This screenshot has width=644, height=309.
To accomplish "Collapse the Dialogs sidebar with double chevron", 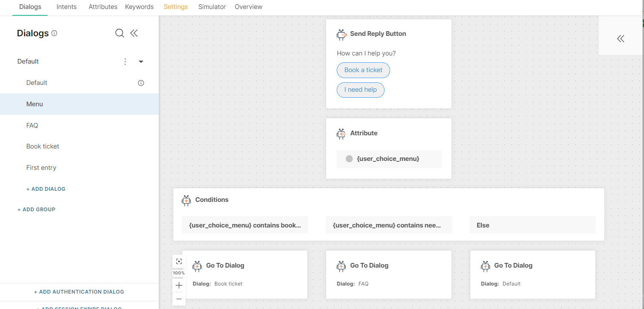I will pyautogui.click(x=134, y=33).
